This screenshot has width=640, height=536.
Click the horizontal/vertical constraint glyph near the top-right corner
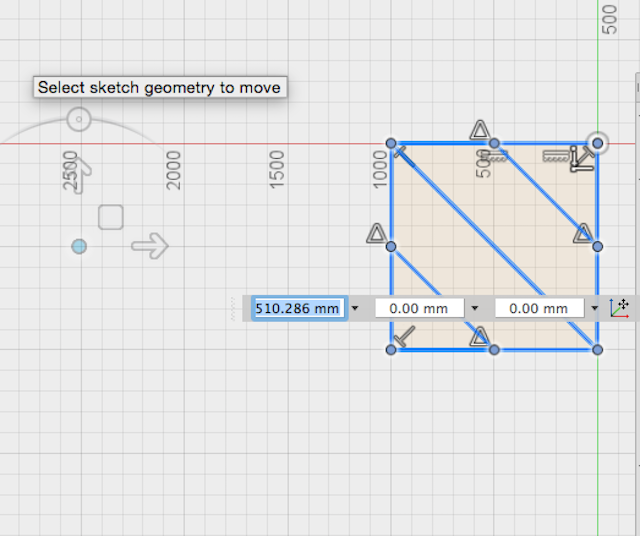[582, 160]
